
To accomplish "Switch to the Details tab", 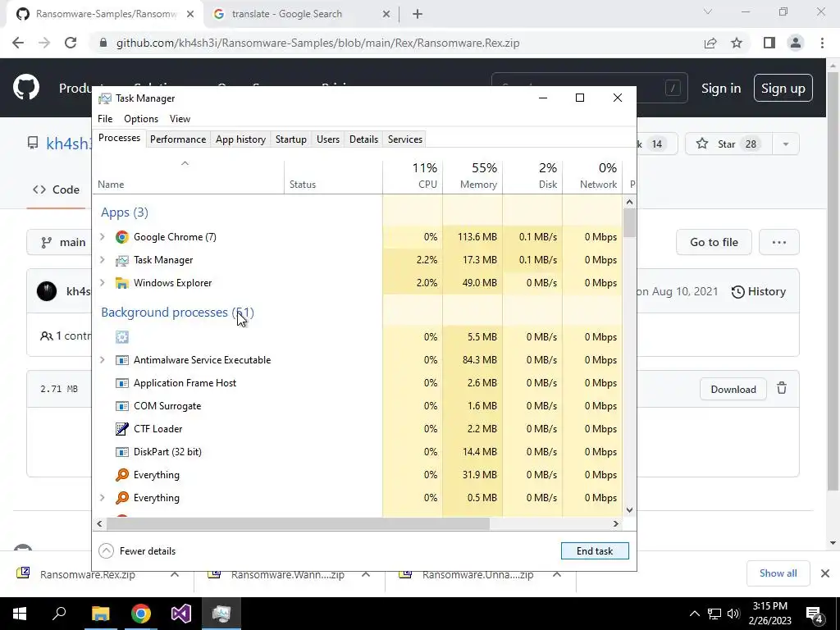I will (x=363, y=139).
